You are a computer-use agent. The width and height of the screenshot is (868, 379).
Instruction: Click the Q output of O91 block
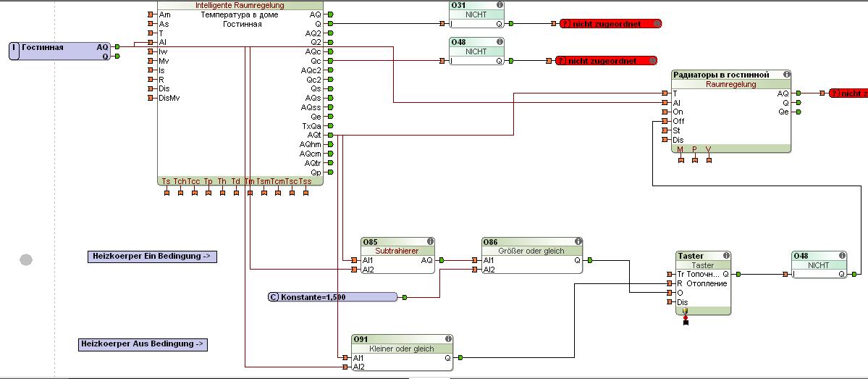click(x=460, y=357)
